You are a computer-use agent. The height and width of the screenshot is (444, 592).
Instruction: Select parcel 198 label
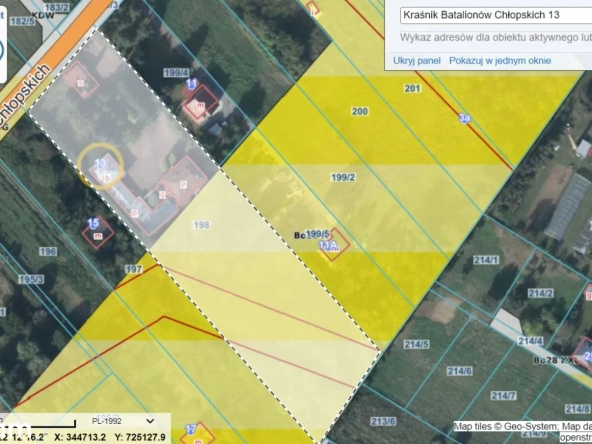201,225
